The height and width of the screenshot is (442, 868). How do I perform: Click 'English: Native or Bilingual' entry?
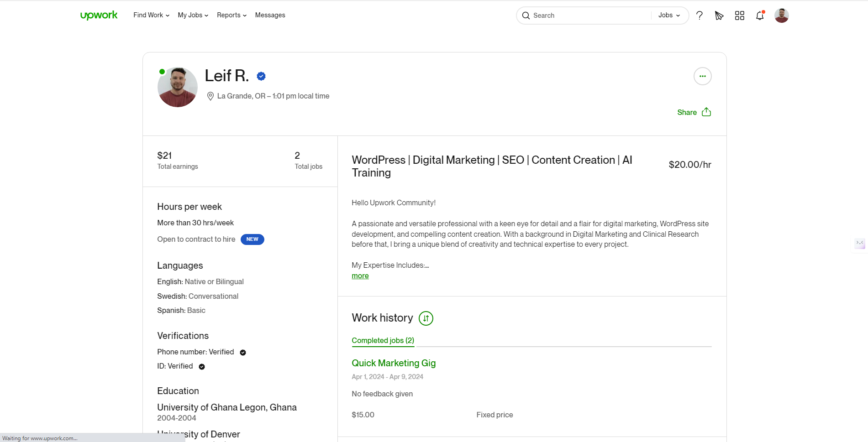(x=200, y=282)
